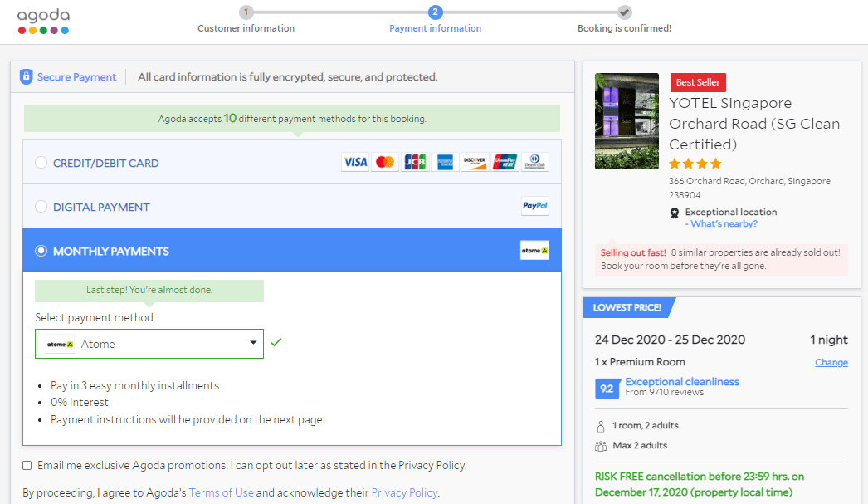The height and width of the screenshot is (504, 868).
Task: Tick the Agoda promotions email checkbox
Action: tap(27, 465)
